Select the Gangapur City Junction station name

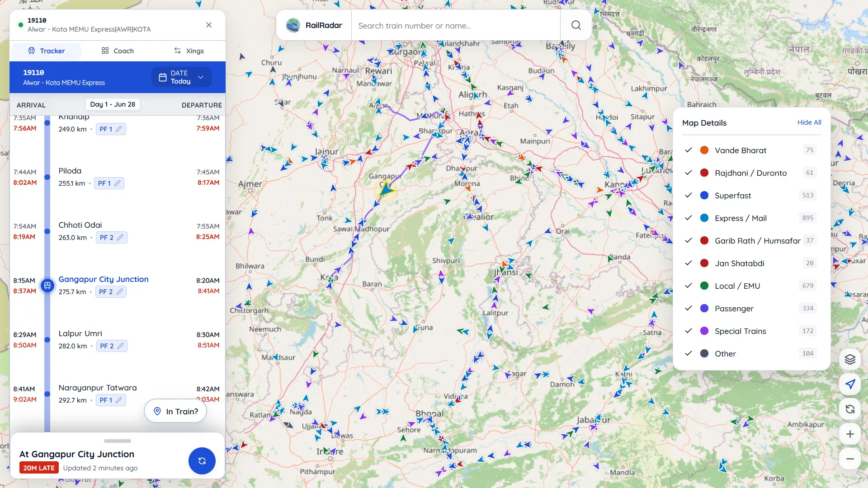[x=104, y=279]
